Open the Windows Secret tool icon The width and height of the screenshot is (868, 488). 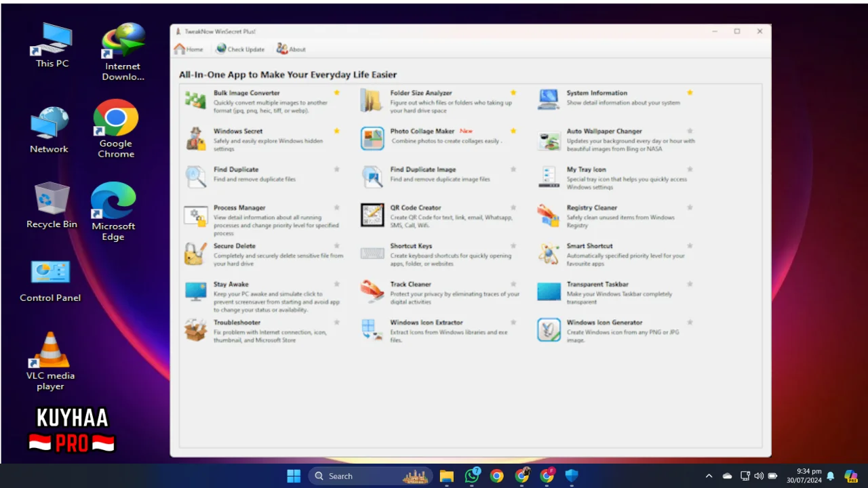coord(195,138)
